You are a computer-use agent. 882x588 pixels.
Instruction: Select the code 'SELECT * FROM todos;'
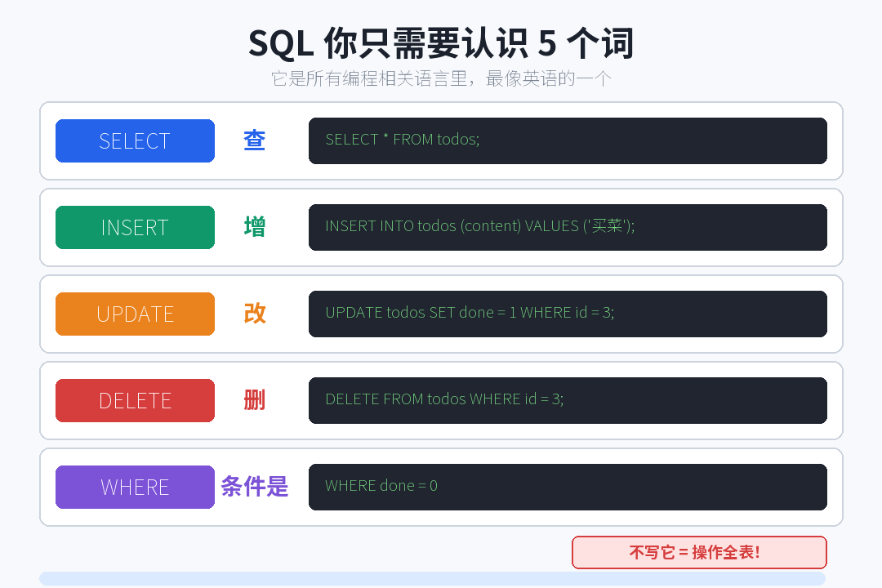pos(402,140)
